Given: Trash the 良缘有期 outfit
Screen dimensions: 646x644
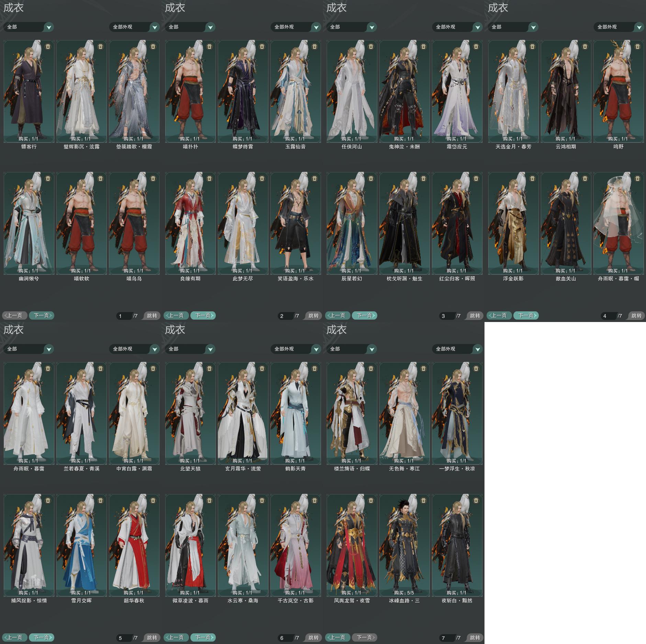Looking at the screenshot, I should 209,178.
